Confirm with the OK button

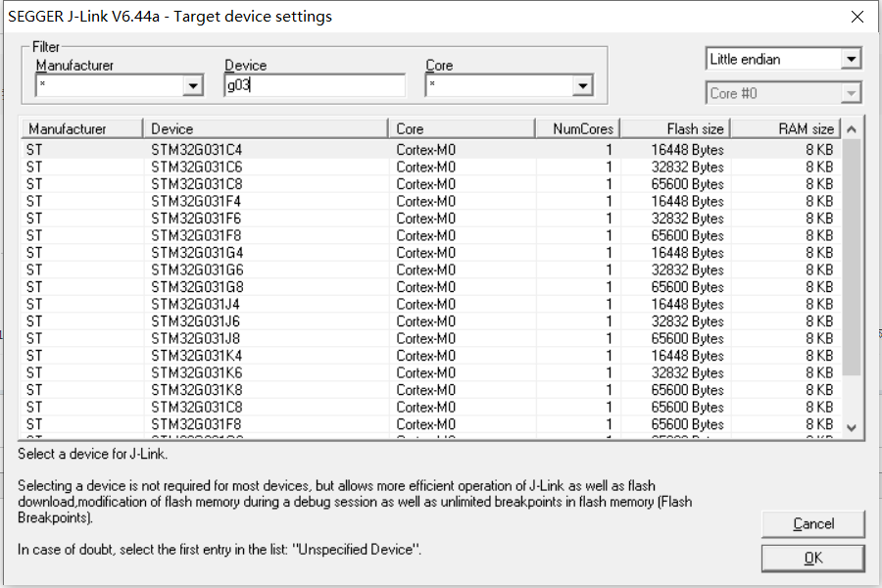tap(812, 559)
